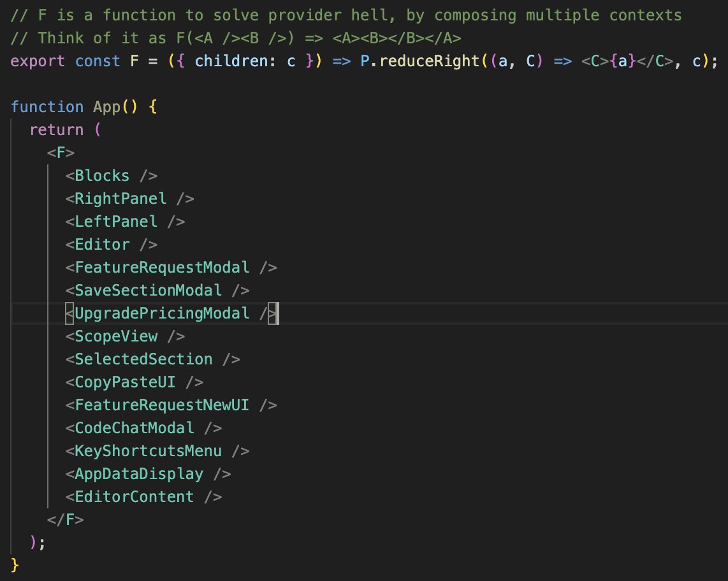The image size is (728, 581).
Task: Click the Editor component tag
Action: (x=112, y=245)
